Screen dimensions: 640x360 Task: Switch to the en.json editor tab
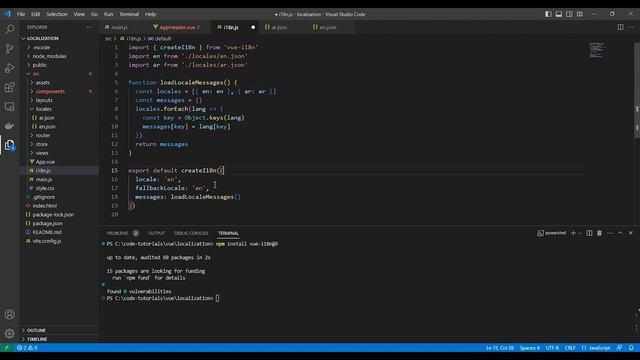click(x=328, y=27)
